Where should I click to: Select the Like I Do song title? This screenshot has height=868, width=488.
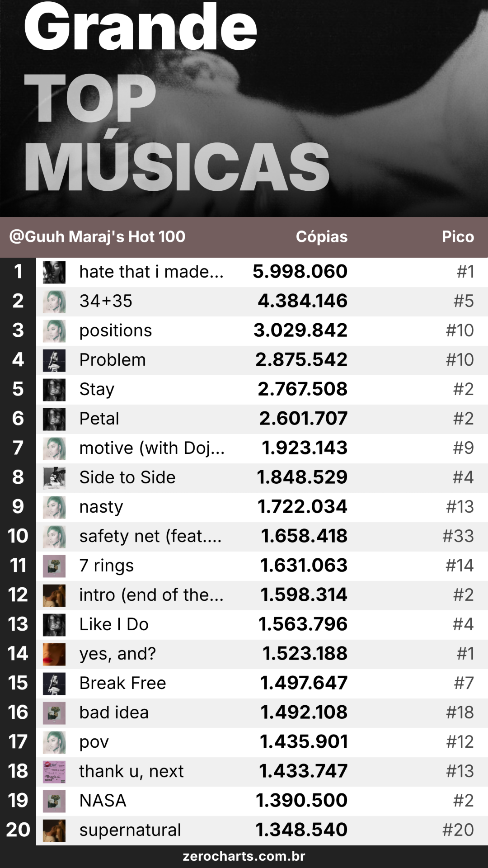tap(114, 624)
